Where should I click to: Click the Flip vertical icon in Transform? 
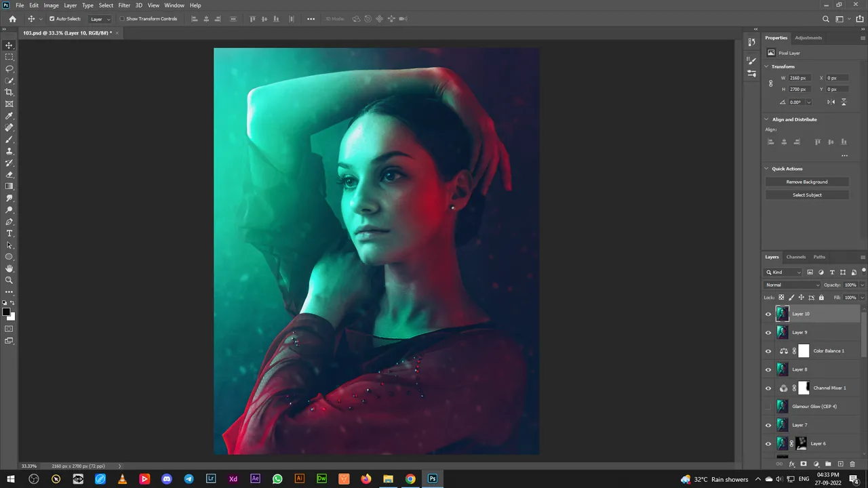tap(844, 102)
